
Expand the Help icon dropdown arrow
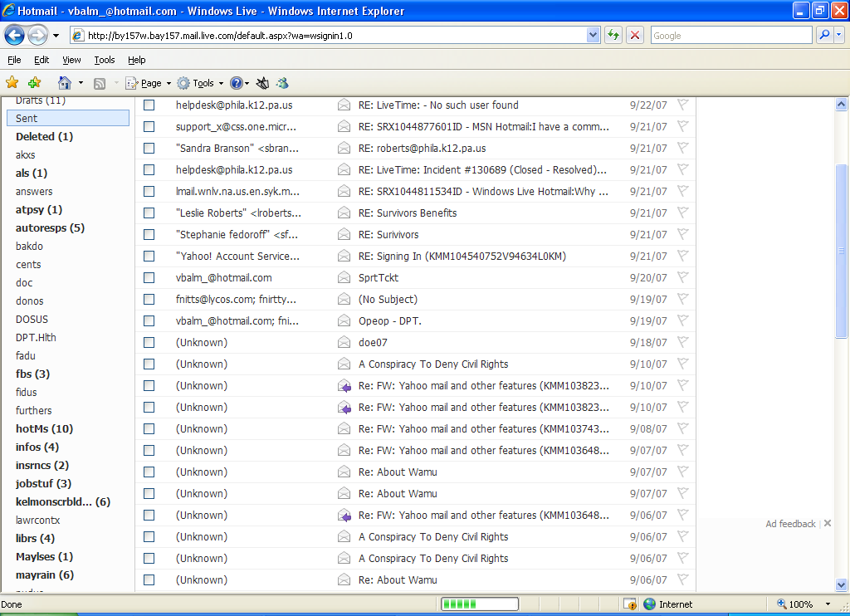pos(247,83)
